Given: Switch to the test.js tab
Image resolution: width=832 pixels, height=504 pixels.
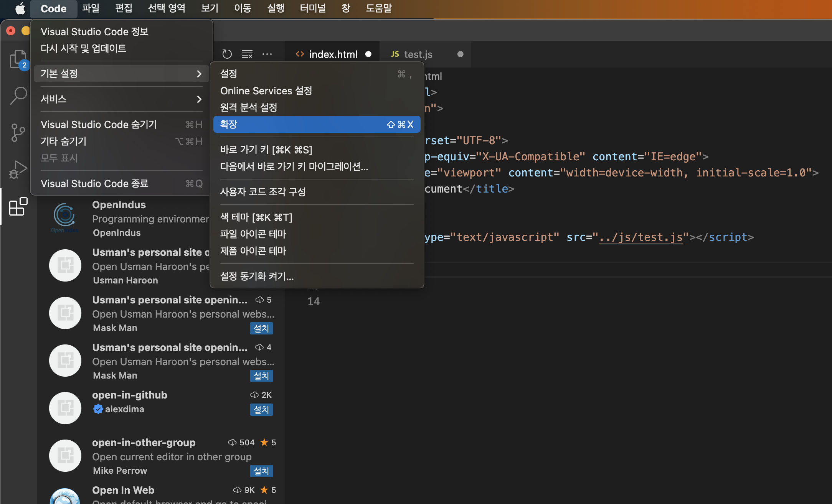Looking at the screenshot, I should pos(418,54).
